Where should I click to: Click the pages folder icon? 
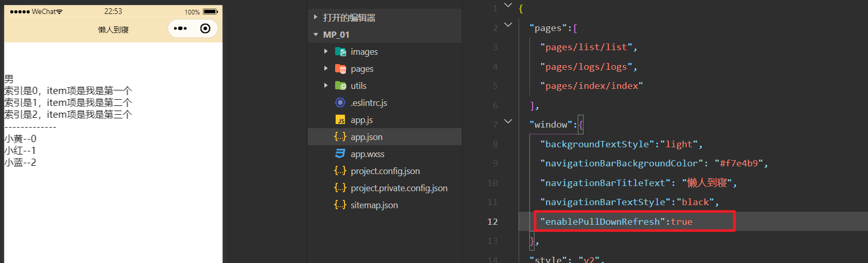[340, 69]
